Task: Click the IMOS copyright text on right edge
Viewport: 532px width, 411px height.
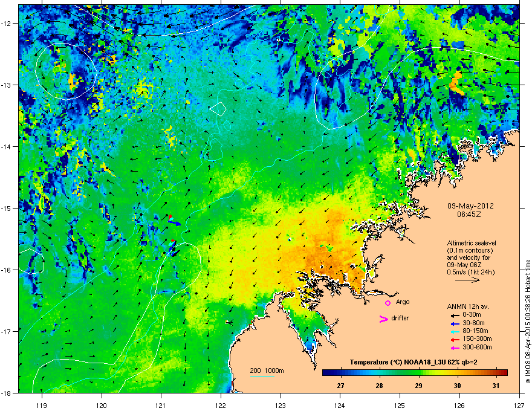Action: tap(528, 322)
